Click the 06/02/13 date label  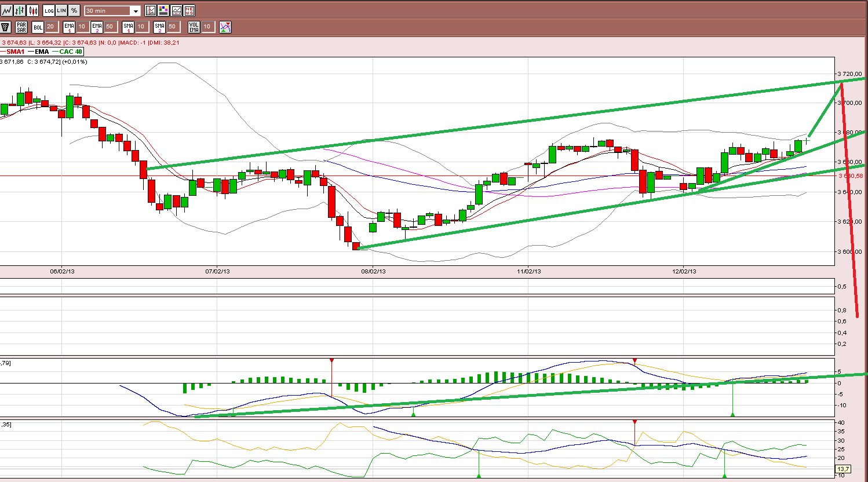(62, 271)
